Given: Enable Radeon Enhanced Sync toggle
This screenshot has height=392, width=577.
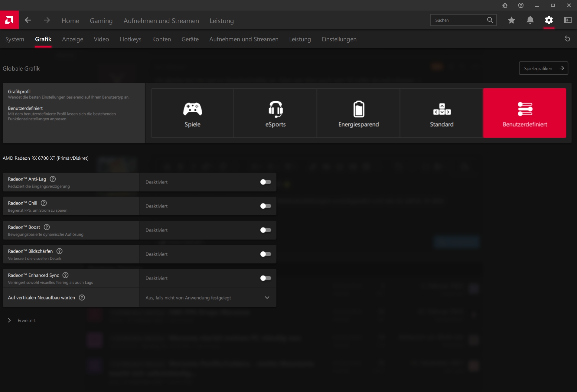Looking at the screenshot, I should point(266,278).
